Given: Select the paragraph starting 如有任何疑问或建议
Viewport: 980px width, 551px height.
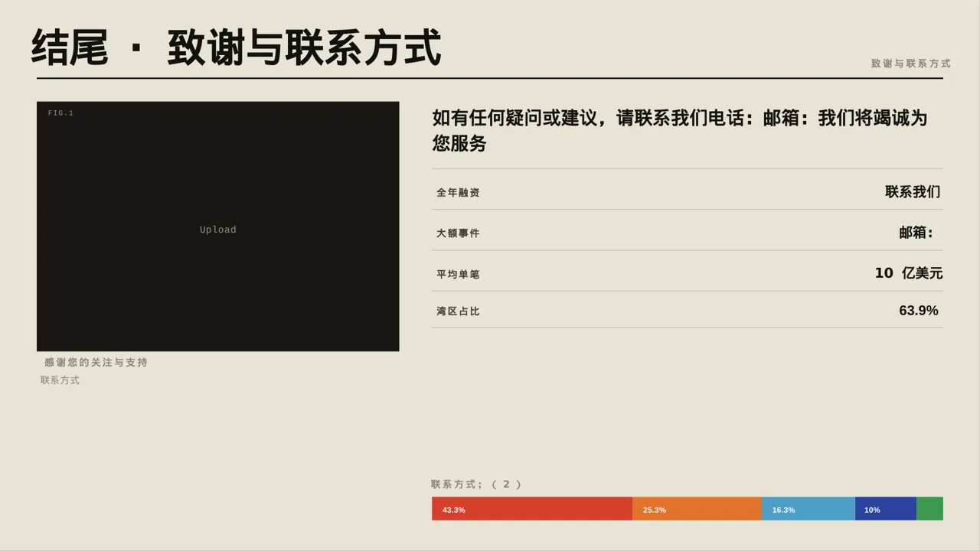Looking at the screenshot, I should (x=680, y=130).
